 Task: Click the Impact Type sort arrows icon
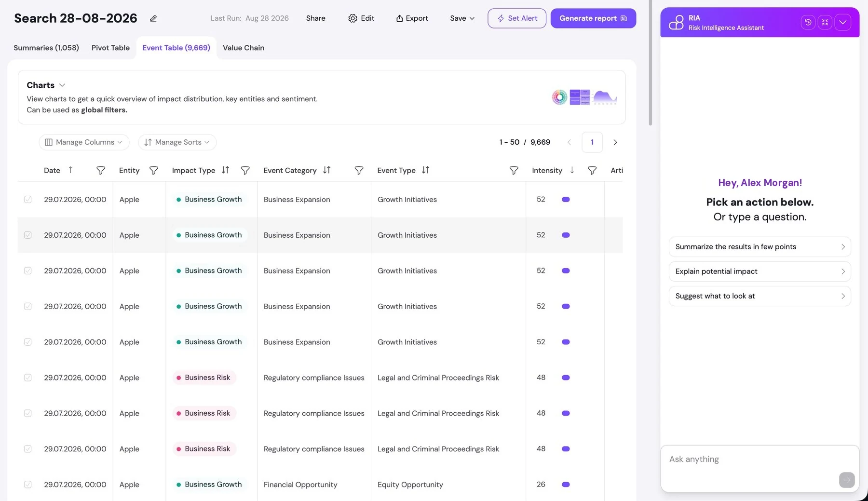click(x=225, y=170)
